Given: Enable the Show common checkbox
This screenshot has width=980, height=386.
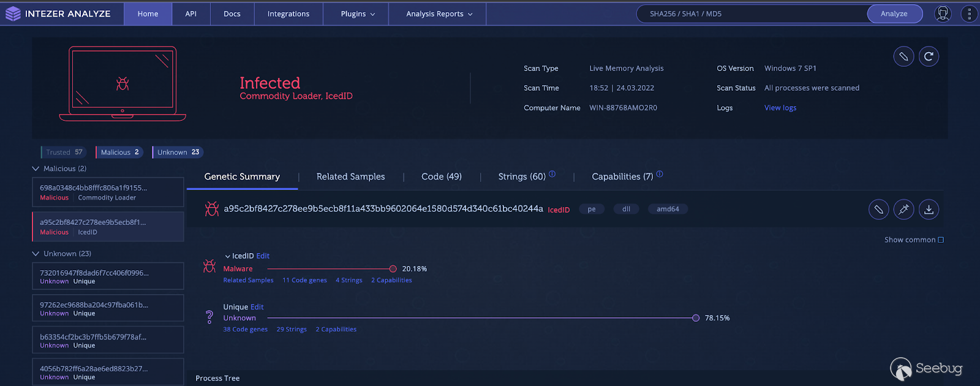Looking at the screenshot, I should point(941,240).
